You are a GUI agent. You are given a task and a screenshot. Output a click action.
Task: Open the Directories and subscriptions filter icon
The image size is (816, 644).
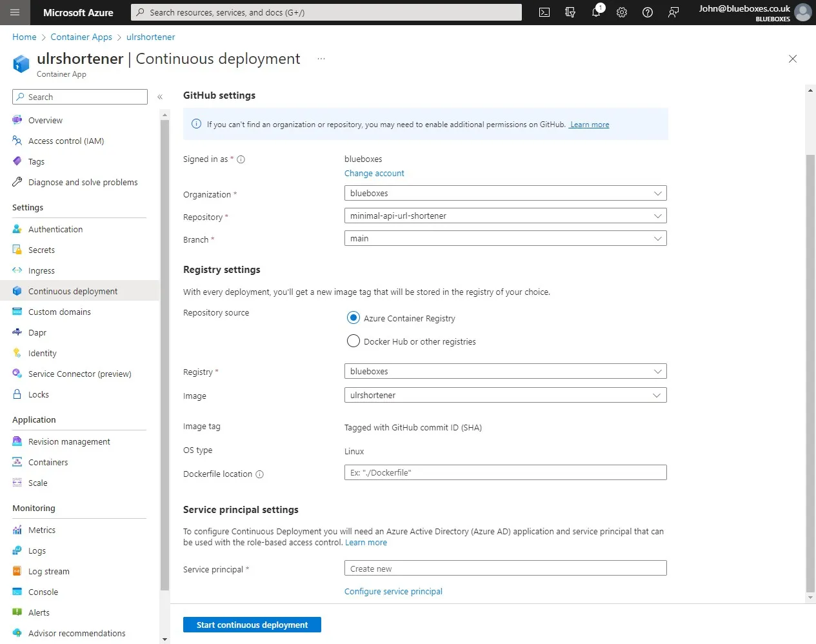click(570, 12)
